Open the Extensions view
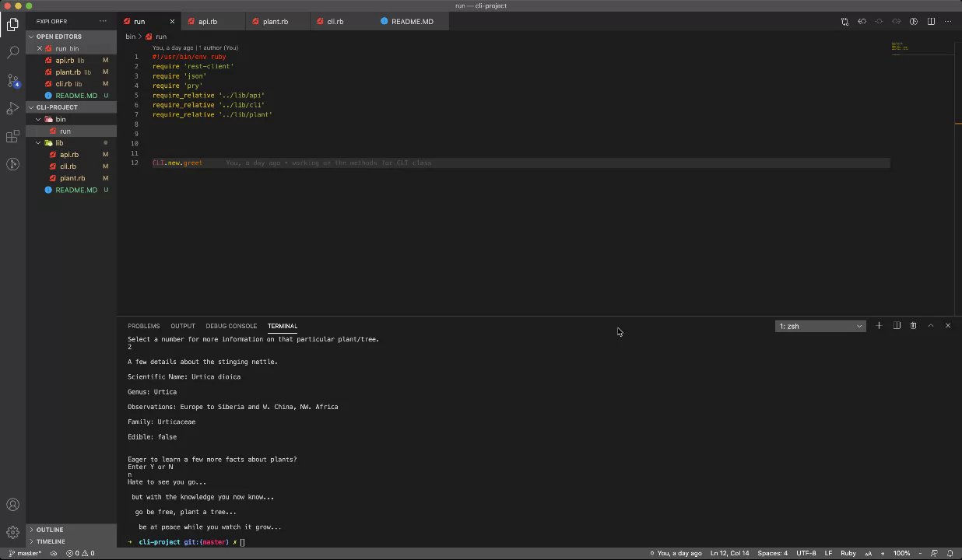The height and width of the screenshot is (560, 962). (12, 136)
